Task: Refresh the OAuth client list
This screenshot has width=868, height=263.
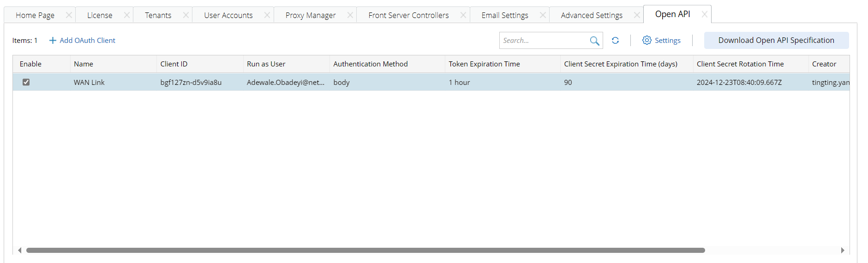Action: pyautogui.click(x=615, y=41)
